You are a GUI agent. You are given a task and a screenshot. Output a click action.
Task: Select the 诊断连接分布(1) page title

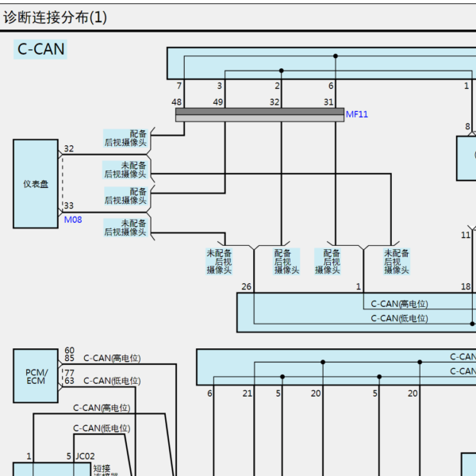[x=55, y=17]
